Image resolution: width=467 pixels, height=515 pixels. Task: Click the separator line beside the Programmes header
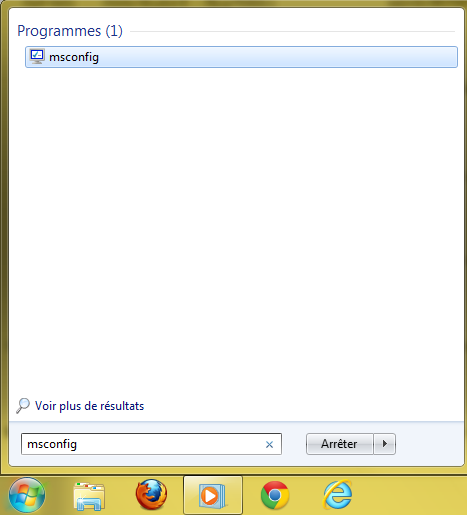click(x=293, y=32)
